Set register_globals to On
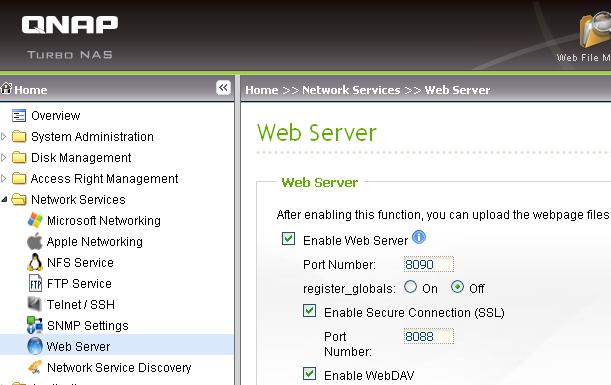Image resolution: width=611 pixels, height=385 pixels. click(410, 287)
